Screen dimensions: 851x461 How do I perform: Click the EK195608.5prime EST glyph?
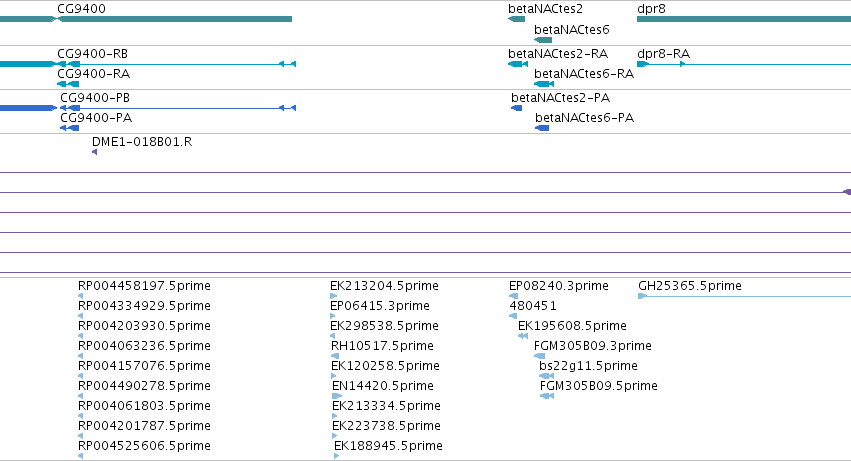pyautogui.click(x=523, y=336)
